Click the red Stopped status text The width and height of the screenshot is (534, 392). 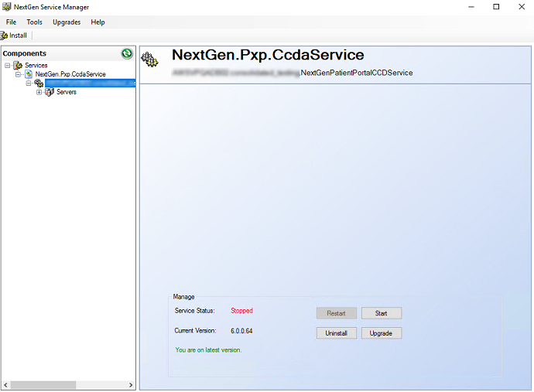[241, 311]
